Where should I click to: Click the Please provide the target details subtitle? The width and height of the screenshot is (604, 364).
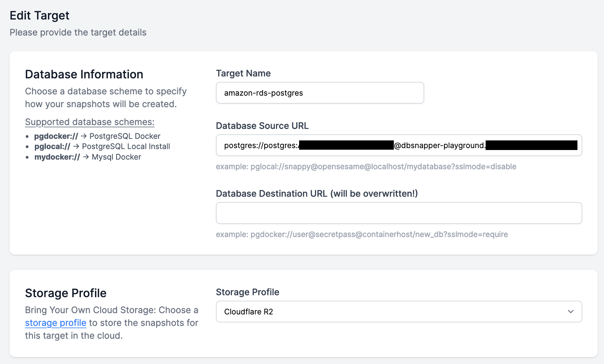tap(78, 32)
